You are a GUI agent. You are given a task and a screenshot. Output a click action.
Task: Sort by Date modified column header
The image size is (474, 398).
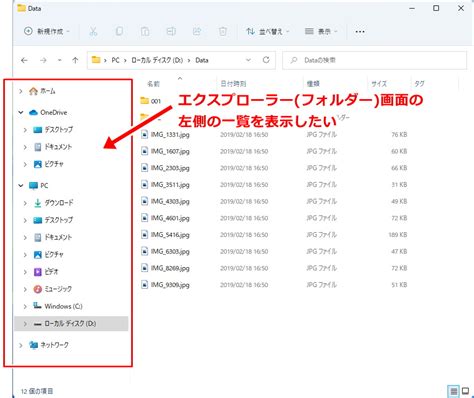(233, 84)
